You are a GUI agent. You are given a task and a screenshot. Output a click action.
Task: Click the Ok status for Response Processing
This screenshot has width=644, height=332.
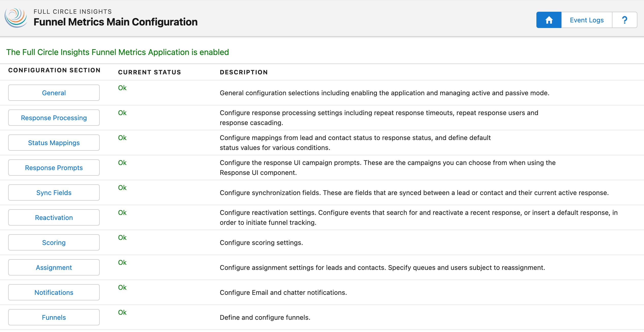[122, 113]
